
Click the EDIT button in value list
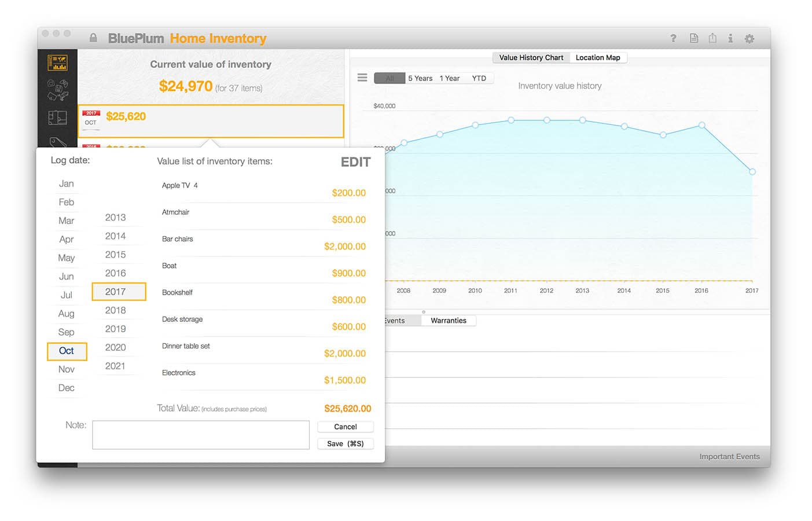click(x=355, y=162)
